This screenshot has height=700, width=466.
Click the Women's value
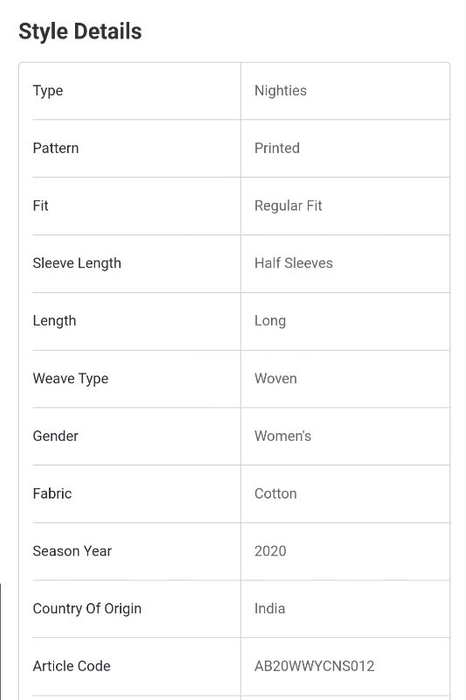point(283,436)
